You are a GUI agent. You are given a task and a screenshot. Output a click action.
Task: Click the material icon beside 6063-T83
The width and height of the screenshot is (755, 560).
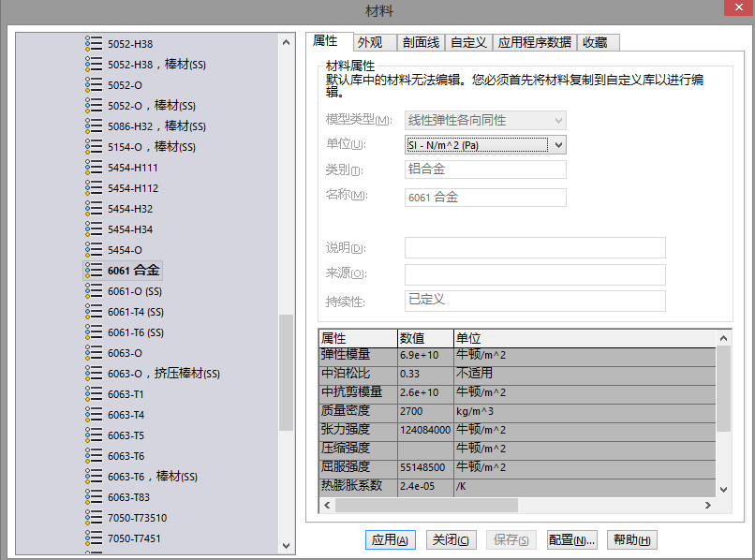point(94,497)
